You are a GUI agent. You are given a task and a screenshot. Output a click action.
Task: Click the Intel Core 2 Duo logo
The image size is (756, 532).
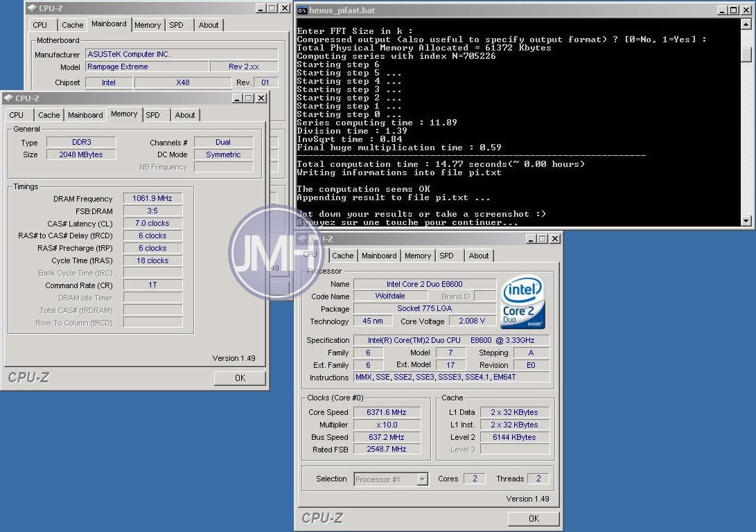[x=523, y=302]
